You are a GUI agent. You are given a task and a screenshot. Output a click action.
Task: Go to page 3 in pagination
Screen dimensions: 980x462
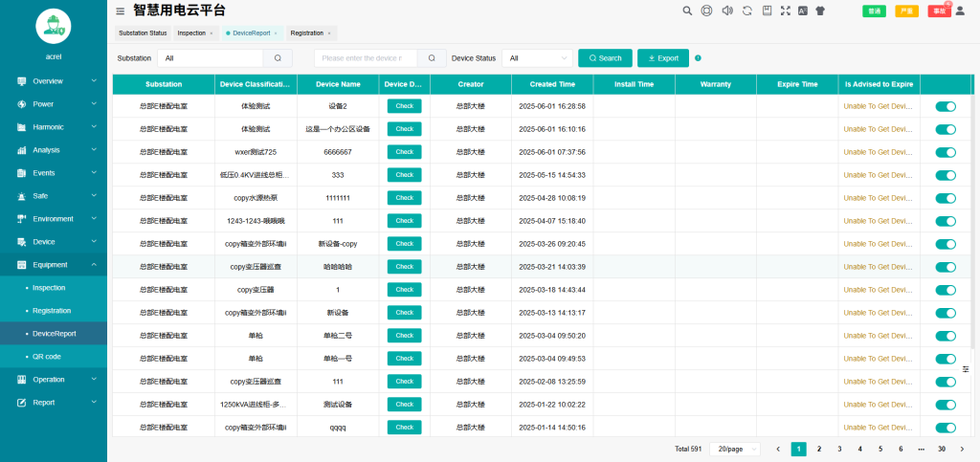pos(839,449)
